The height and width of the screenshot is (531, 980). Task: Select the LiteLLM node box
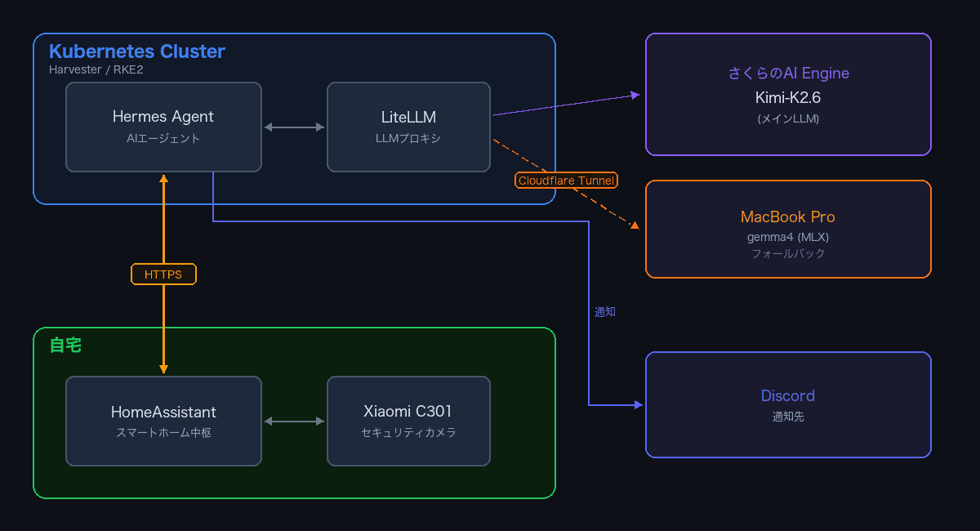tap(408, 127)
